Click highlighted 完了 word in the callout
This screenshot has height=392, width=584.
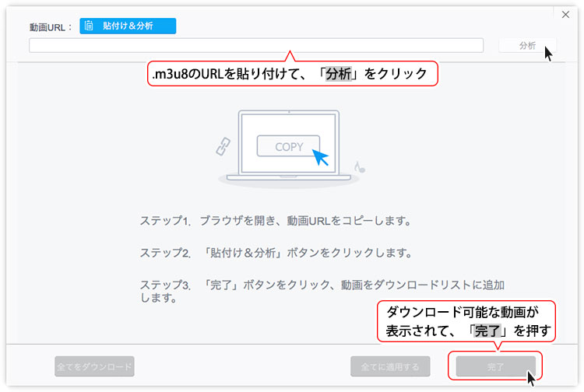[488, 331]
